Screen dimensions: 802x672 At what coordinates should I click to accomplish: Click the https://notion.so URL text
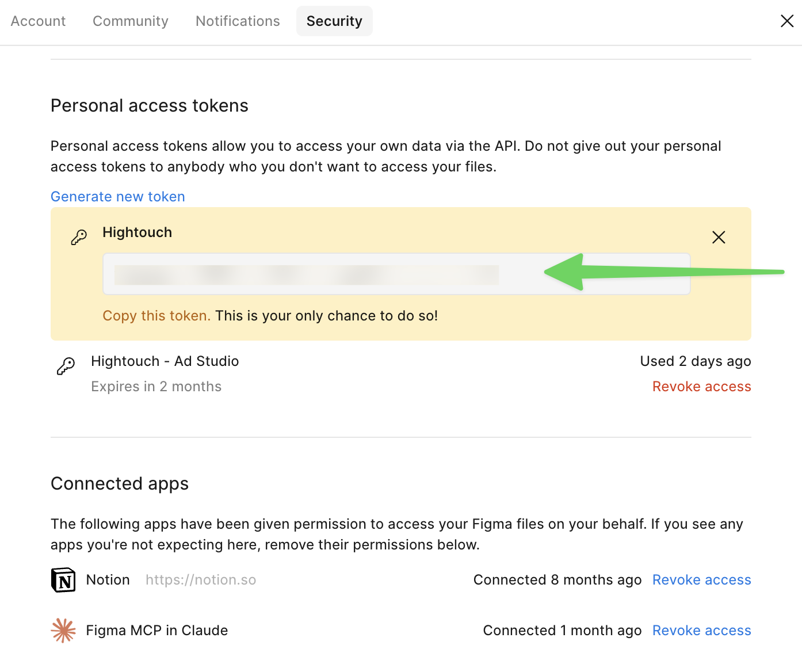(x=201, y=580)
